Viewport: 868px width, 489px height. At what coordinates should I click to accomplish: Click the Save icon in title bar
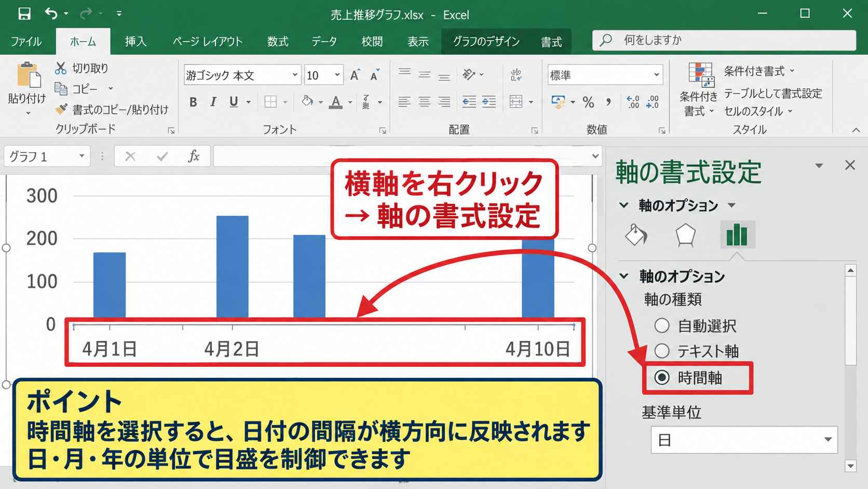[24, 14]
